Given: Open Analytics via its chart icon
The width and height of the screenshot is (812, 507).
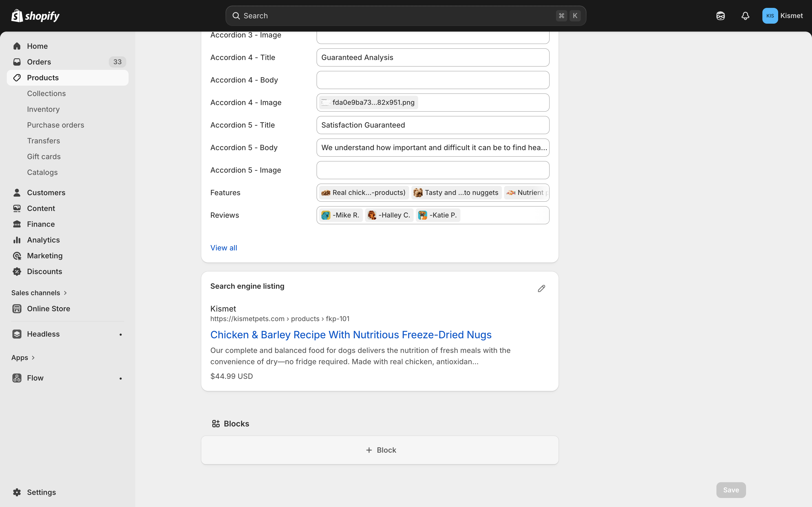Looking at the screenshot, I should point(17,240).
